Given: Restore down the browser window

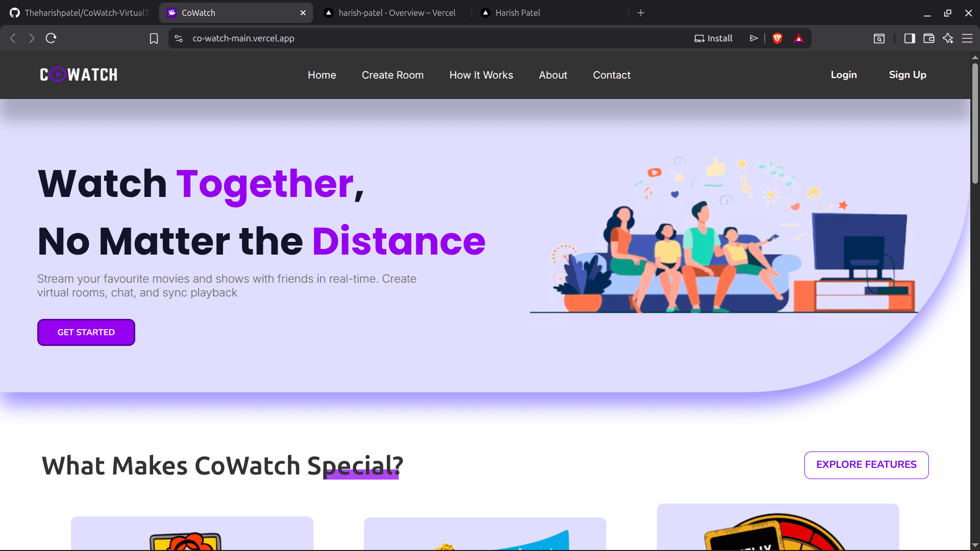Looking at the screenshot, I should tap(948, 13).
